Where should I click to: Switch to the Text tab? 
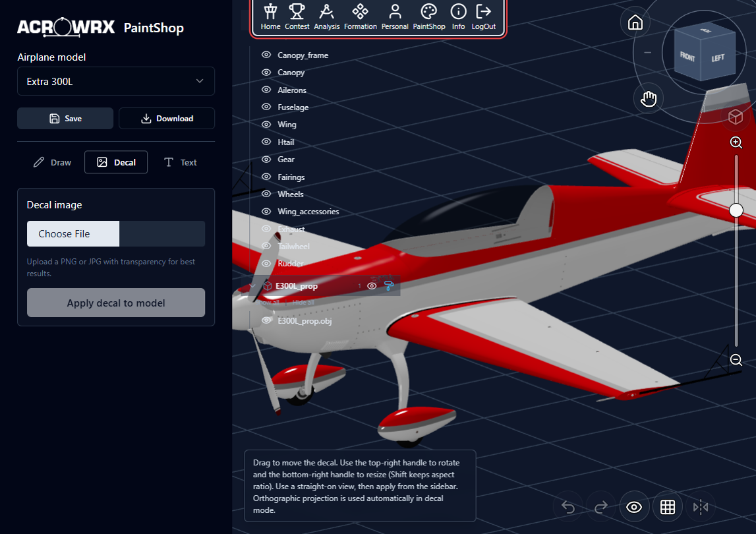pyautogui.click(x=181, y=162)
